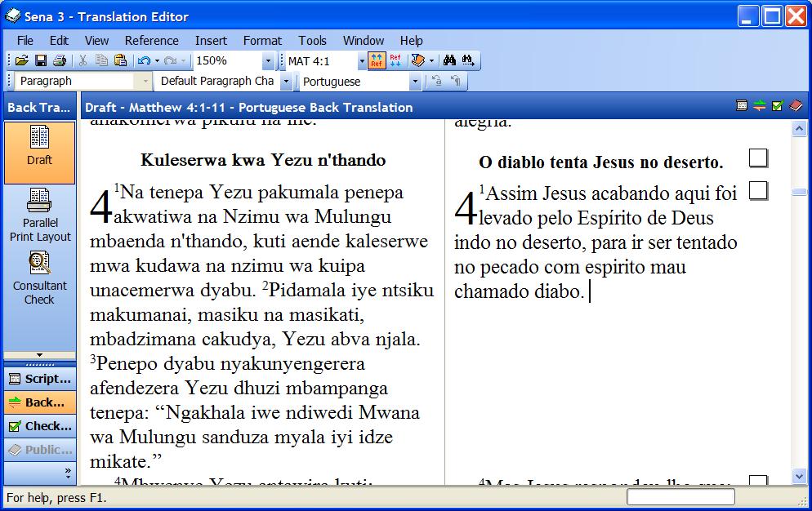
Task: Save with the floppy disk icon
Action: coord(41,61)
